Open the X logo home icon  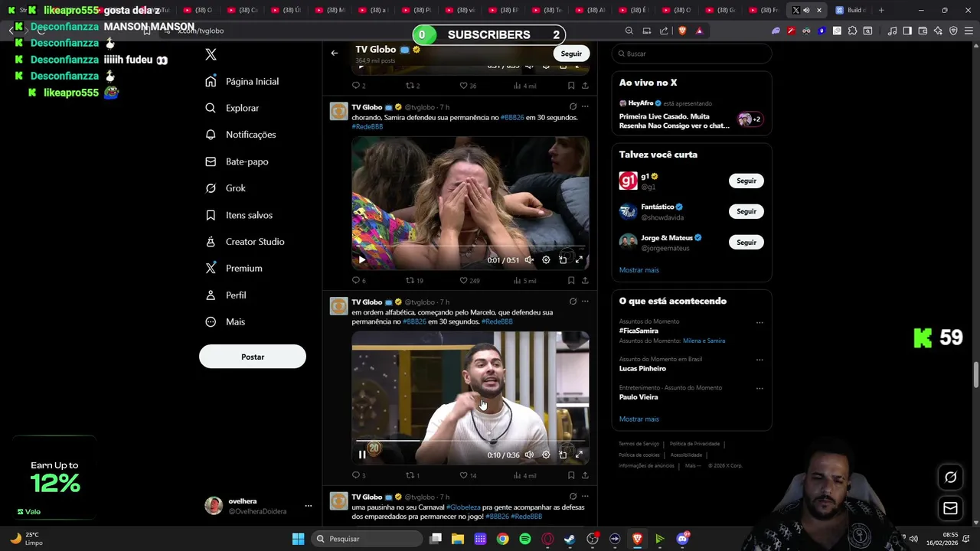coord(211,54)
